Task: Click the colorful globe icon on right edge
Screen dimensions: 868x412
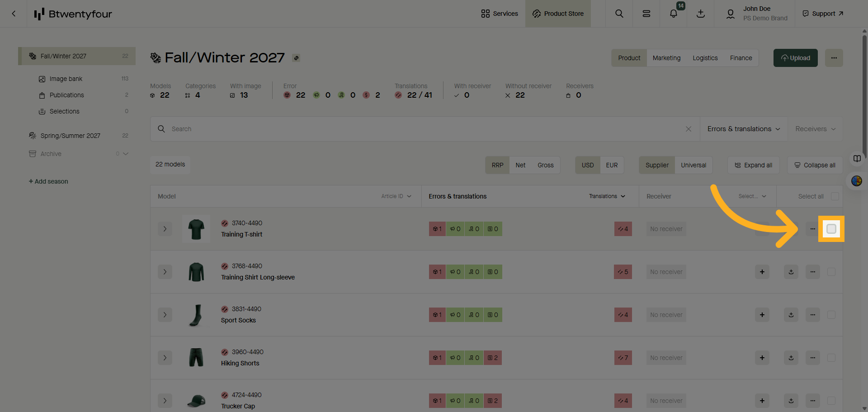Action: [857, 181]
